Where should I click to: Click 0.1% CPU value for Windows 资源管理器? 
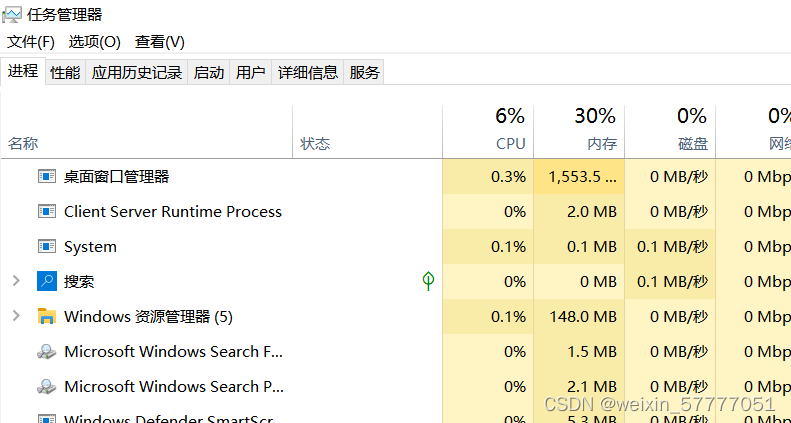[508, 317]
